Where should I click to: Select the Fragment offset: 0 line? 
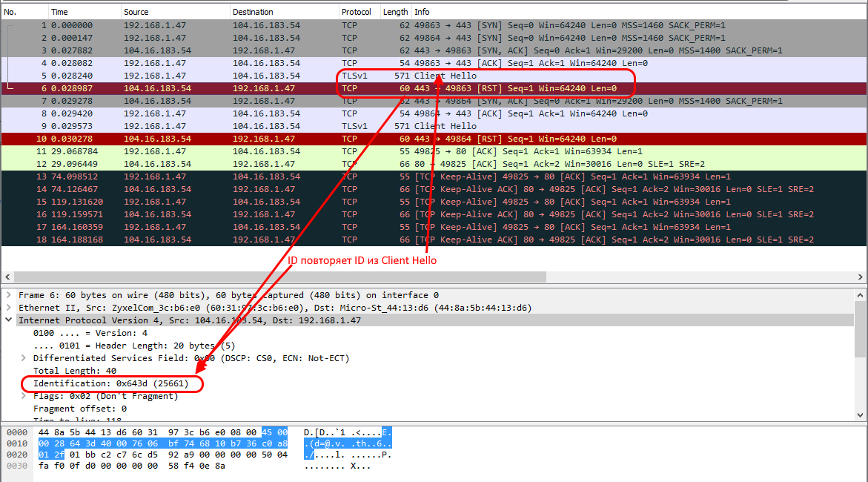click(80, 409)
